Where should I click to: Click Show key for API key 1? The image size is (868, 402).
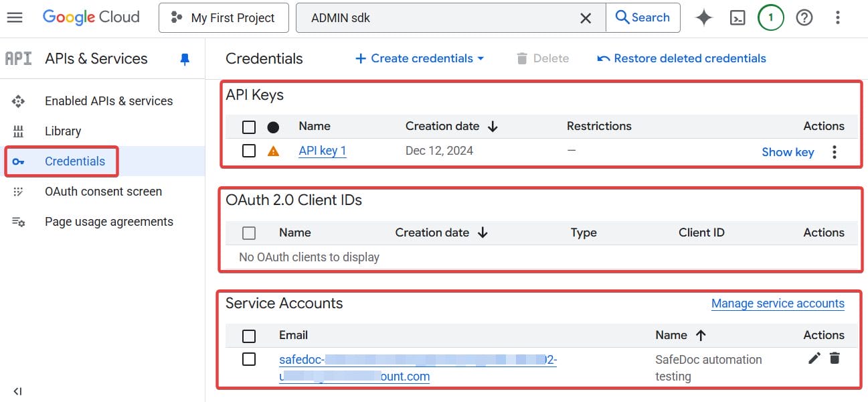coord(788,152)
